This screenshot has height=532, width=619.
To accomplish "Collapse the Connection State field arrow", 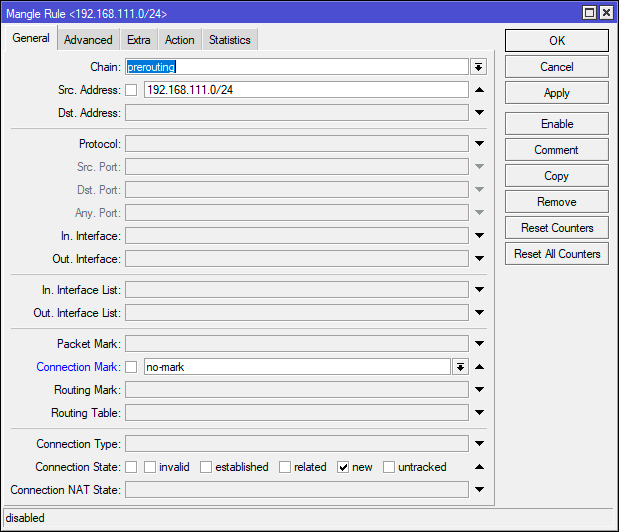I will click(x=479, y=467).
